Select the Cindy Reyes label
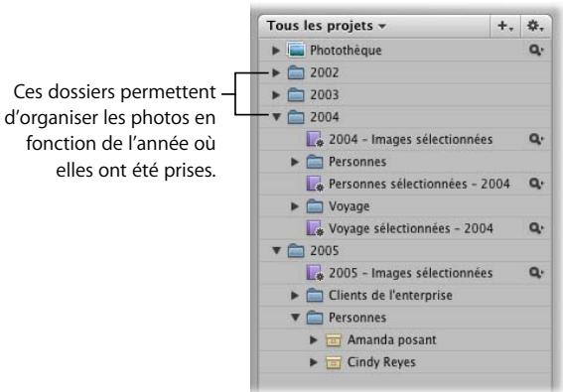Screen dimensions: 563x392 pyautogui.click(x=381, y=362)
